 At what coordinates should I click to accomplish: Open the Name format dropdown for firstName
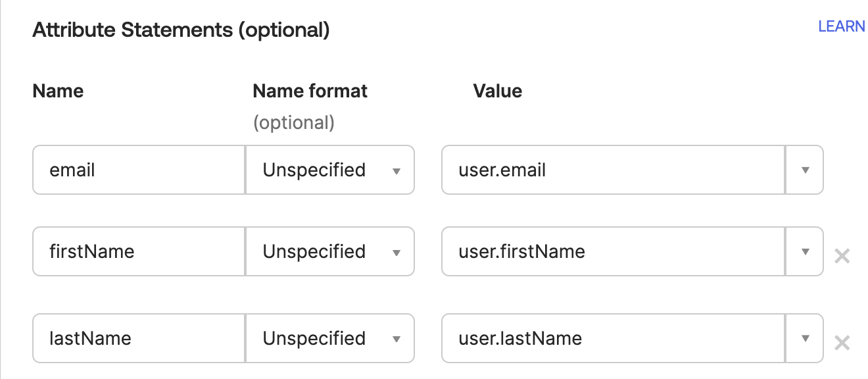click(x=397, y=251)
